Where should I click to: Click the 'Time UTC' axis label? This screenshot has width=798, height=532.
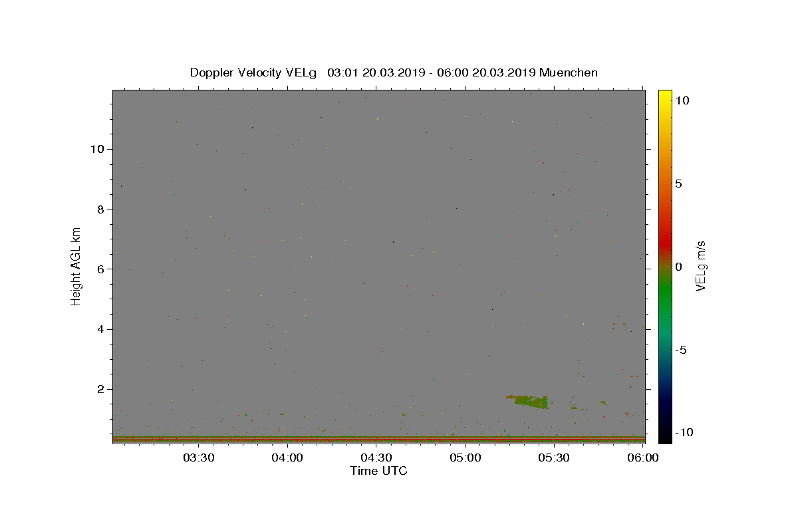click(378, 471)
